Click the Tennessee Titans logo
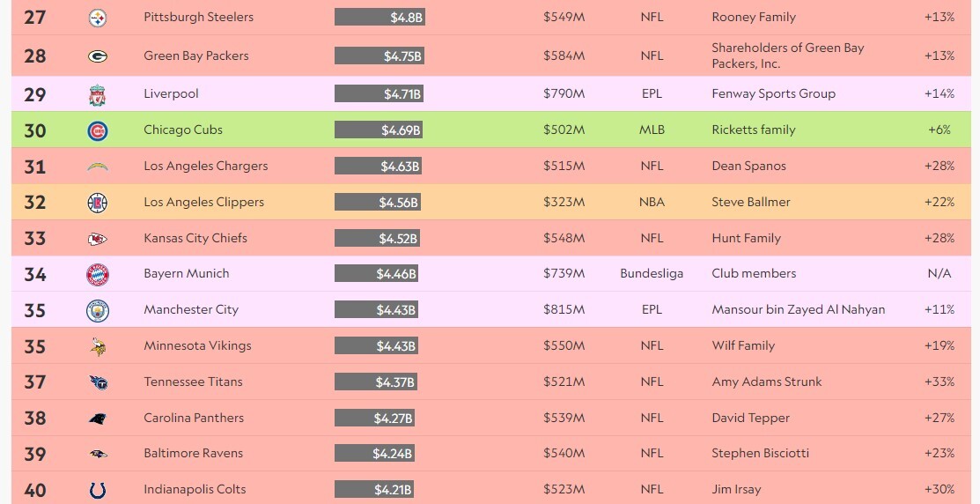 click(98, 382)
